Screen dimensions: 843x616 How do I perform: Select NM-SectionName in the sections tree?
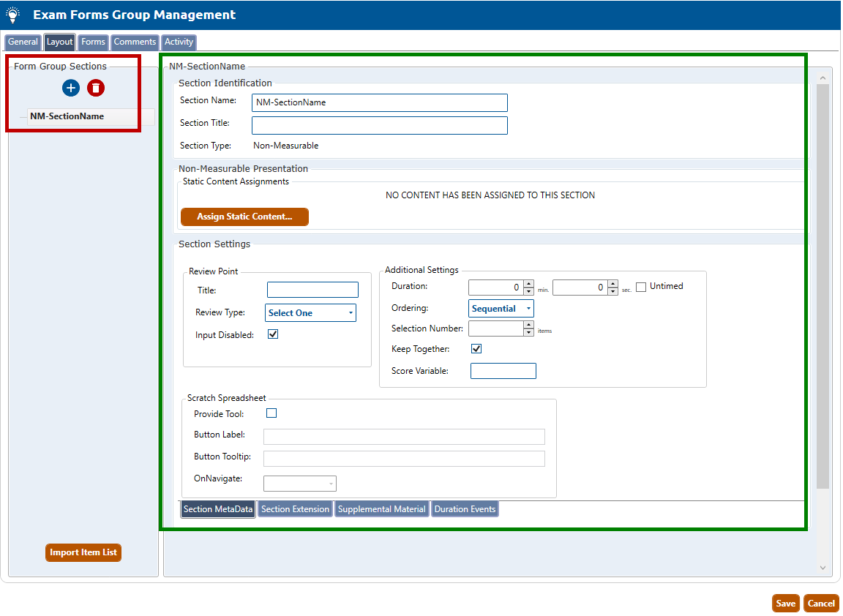click(67, 116)
